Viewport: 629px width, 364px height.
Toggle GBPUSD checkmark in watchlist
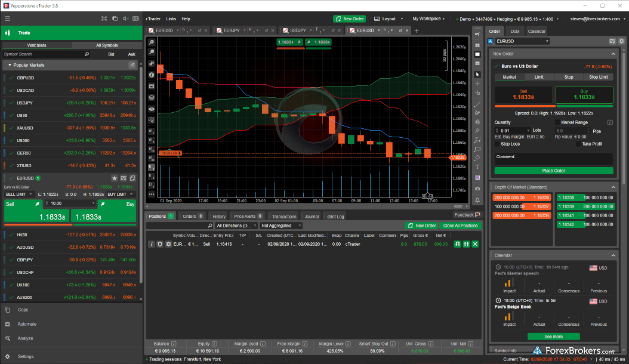tap(11, 78)
